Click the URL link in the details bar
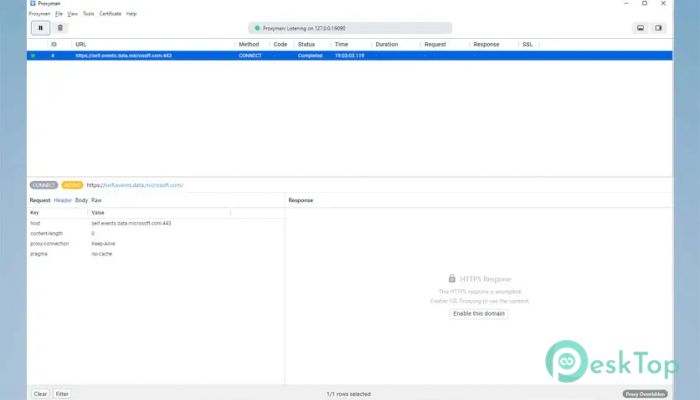 click(x=135, y=185)
